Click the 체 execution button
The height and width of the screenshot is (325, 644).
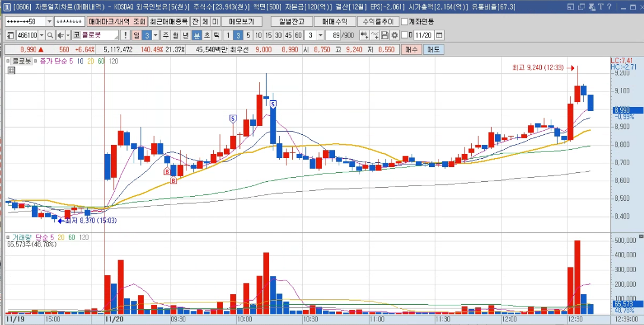point(206,22)
